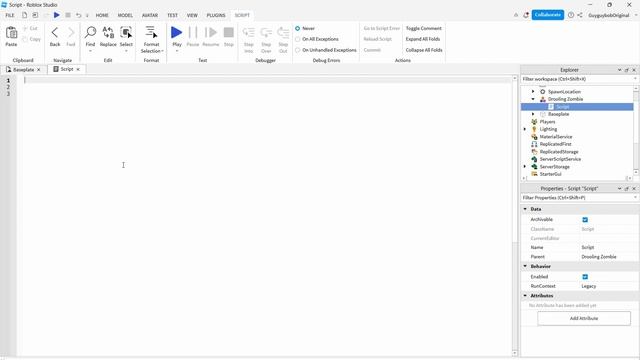Collapse the Behavior properties section
The image size is (640, 360).
(525, 266)
